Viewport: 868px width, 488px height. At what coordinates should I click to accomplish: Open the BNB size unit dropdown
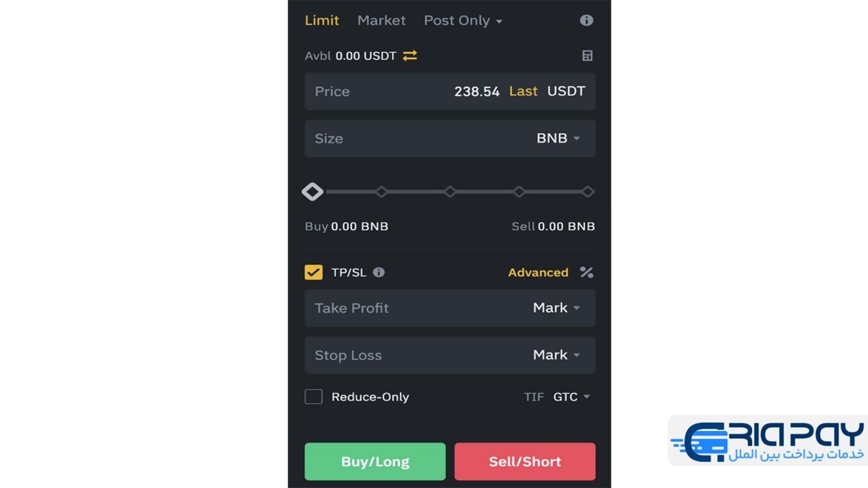pyautogui.click(x=558, y=138)
